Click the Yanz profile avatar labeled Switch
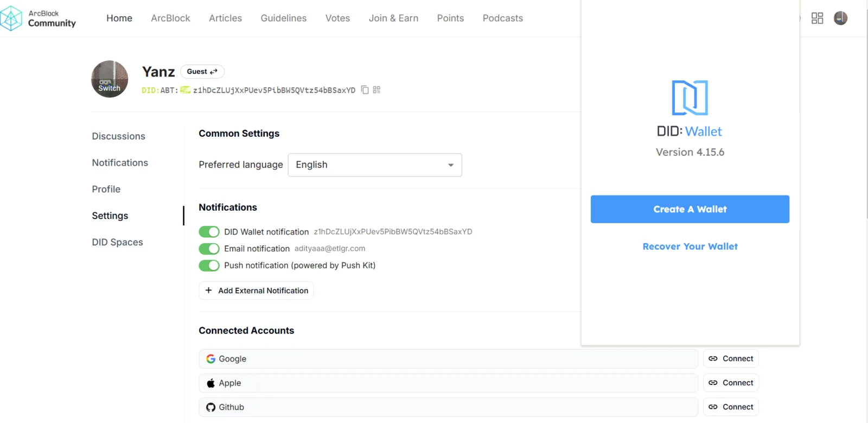868x423 pixels. tap(110, 79)
